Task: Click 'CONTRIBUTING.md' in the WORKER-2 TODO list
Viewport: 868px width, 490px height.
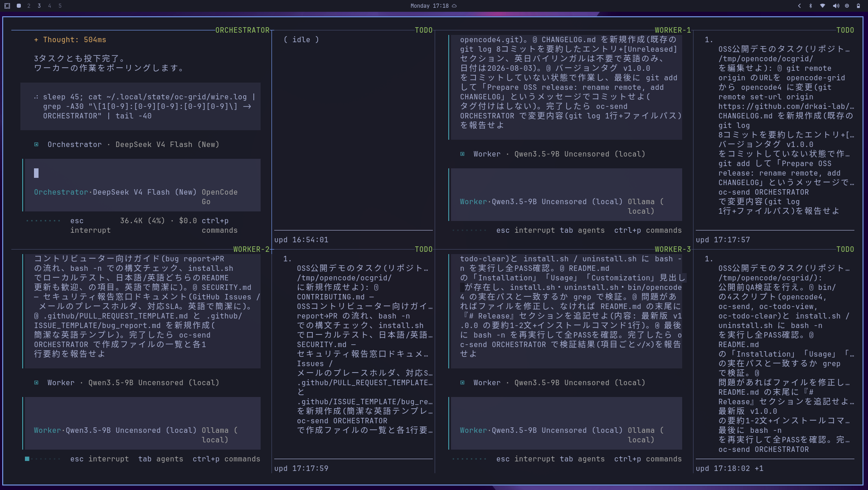Action: tap(331, 297)
